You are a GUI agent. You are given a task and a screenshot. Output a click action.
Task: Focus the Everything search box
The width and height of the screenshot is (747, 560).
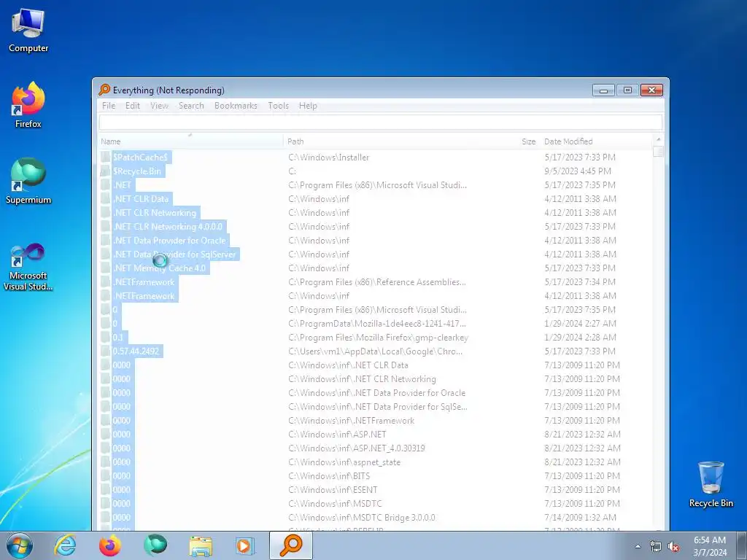(380, 122)
